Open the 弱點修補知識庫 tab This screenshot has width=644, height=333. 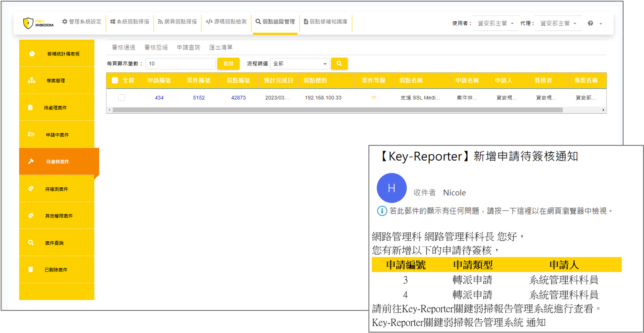325,22
